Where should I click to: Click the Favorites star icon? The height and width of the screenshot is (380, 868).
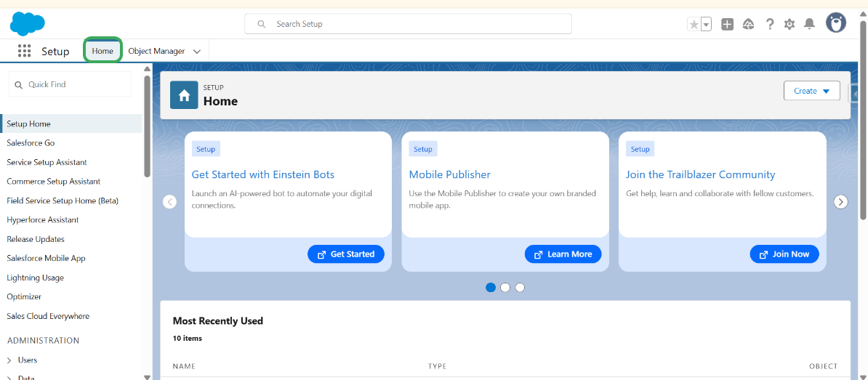(x=694, y=24)
